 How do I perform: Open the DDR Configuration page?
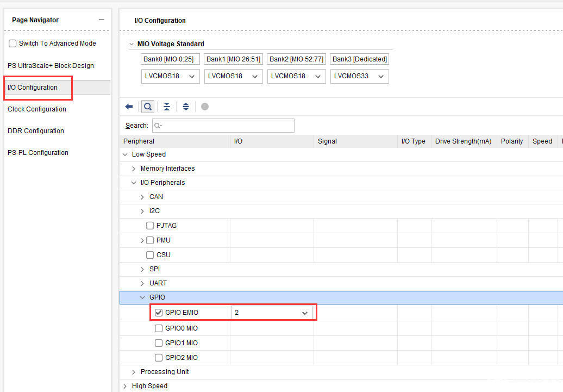36,131
